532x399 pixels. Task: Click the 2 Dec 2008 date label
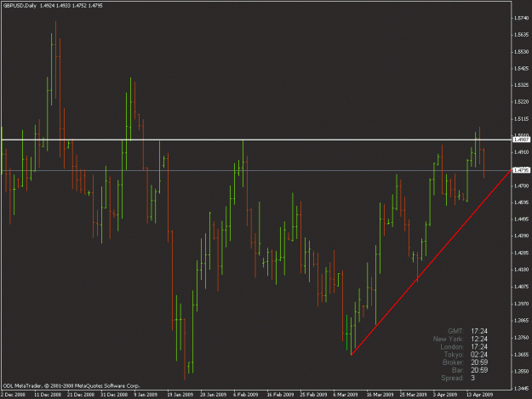click(x=14, y=395)
